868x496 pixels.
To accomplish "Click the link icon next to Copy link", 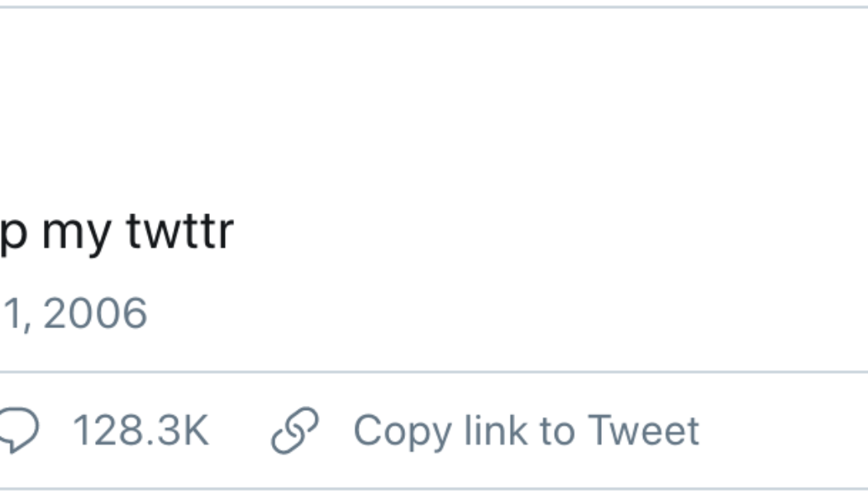I will coord(294,429).
